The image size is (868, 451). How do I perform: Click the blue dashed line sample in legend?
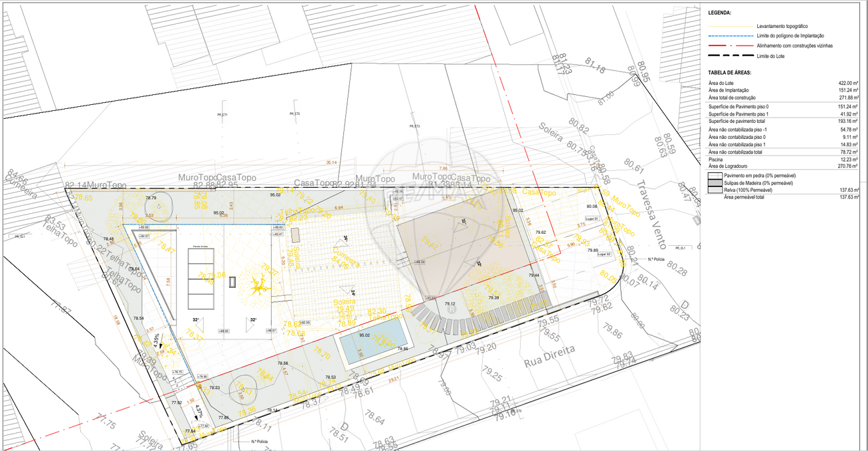(x=730, y=35)
